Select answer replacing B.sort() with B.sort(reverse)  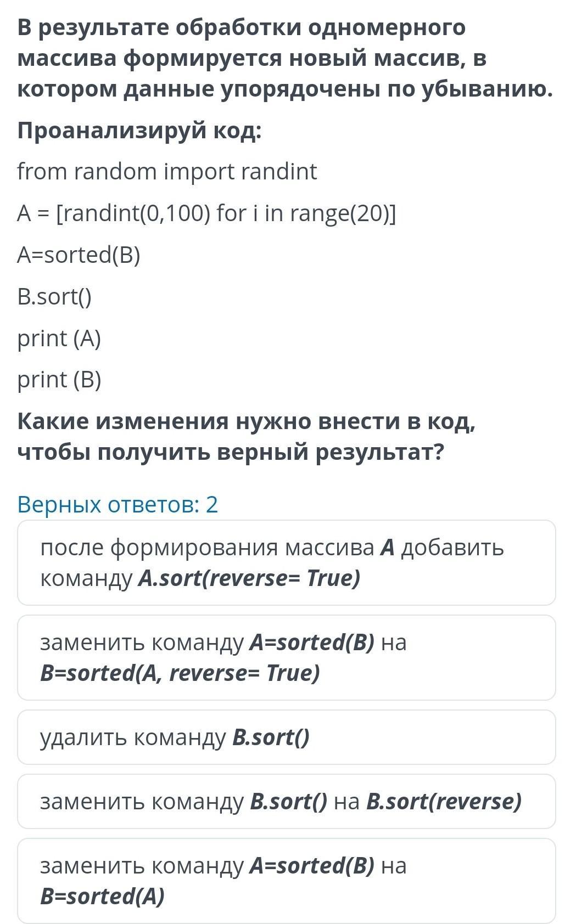286,801
